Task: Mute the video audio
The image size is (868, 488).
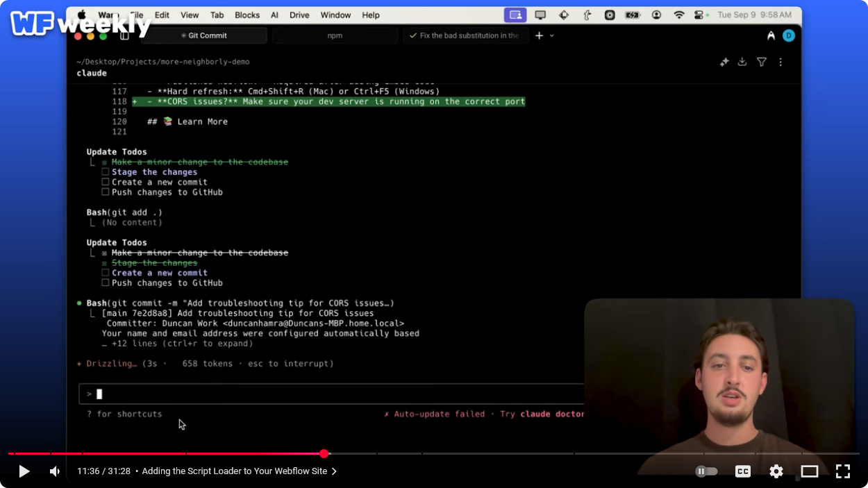Action: point(55,471)
